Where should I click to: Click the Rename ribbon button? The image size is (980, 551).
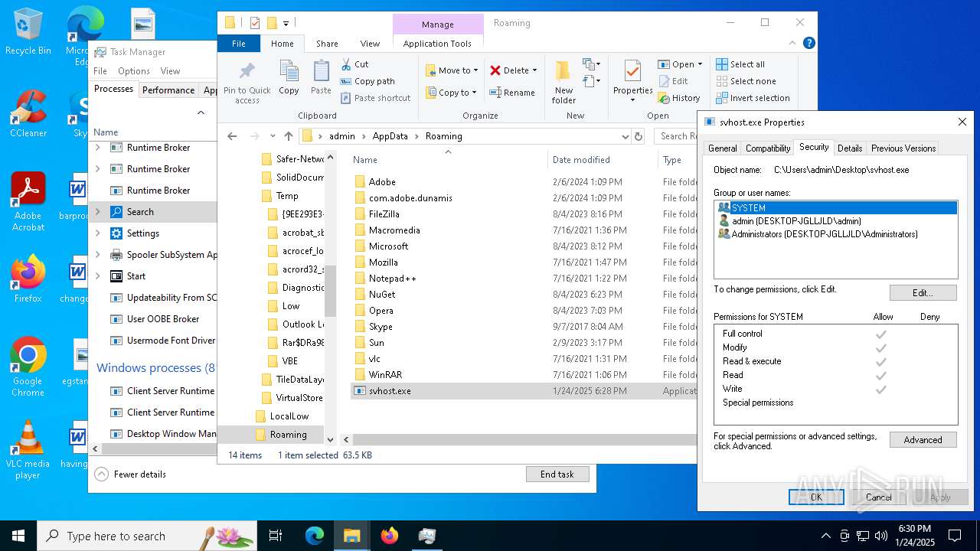click(512, 93)
